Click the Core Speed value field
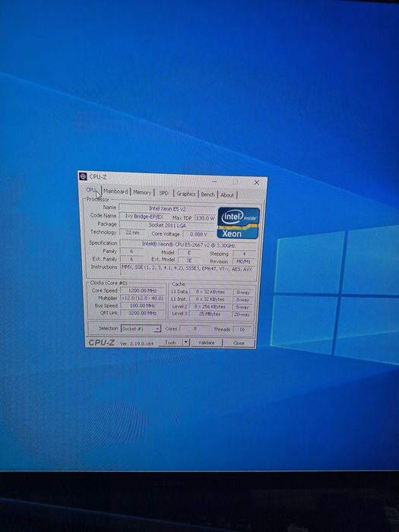399x532 pixels. pos(143,290)
